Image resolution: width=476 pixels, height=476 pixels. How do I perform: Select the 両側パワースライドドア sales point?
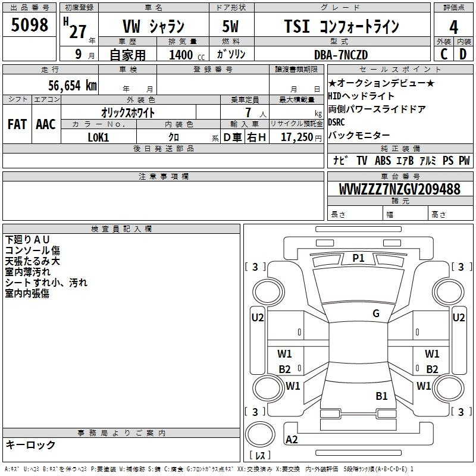point(377,109)
